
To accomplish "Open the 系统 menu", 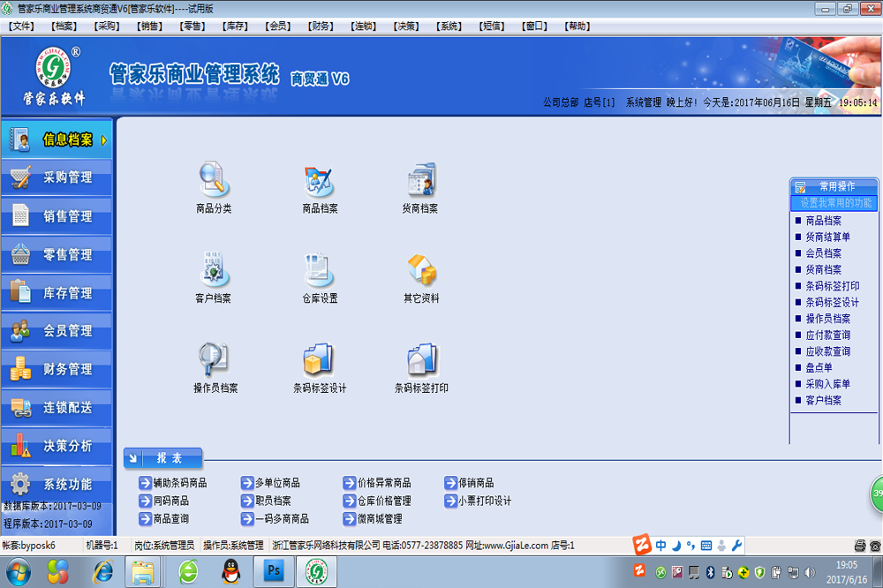I will tap(449, 26).
